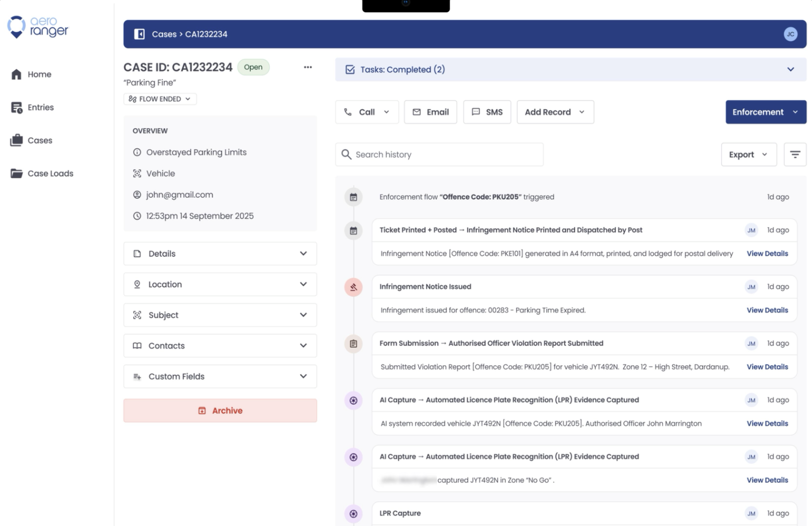Expand the Subject section
The image size is (812, 526).
[220, 315]
